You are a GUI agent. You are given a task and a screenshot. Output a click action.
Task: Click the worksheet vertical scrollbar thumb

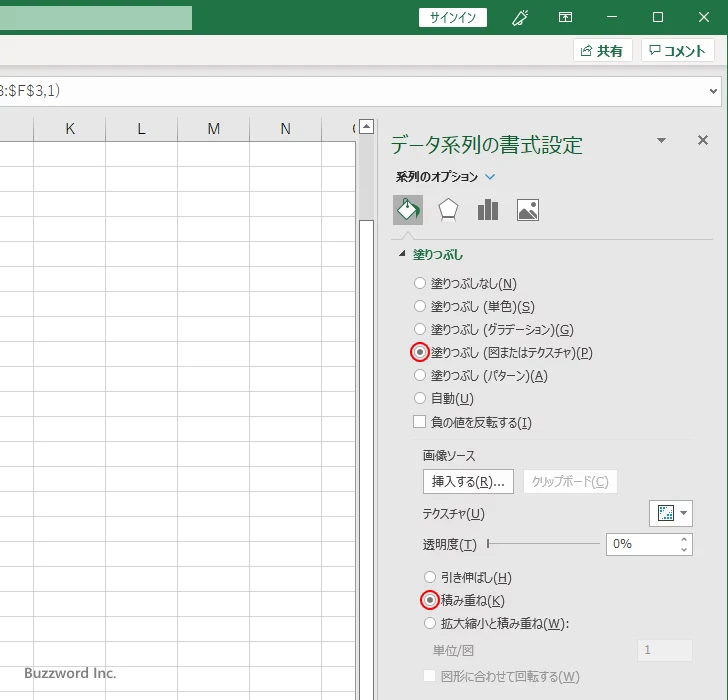pos(367,460)
